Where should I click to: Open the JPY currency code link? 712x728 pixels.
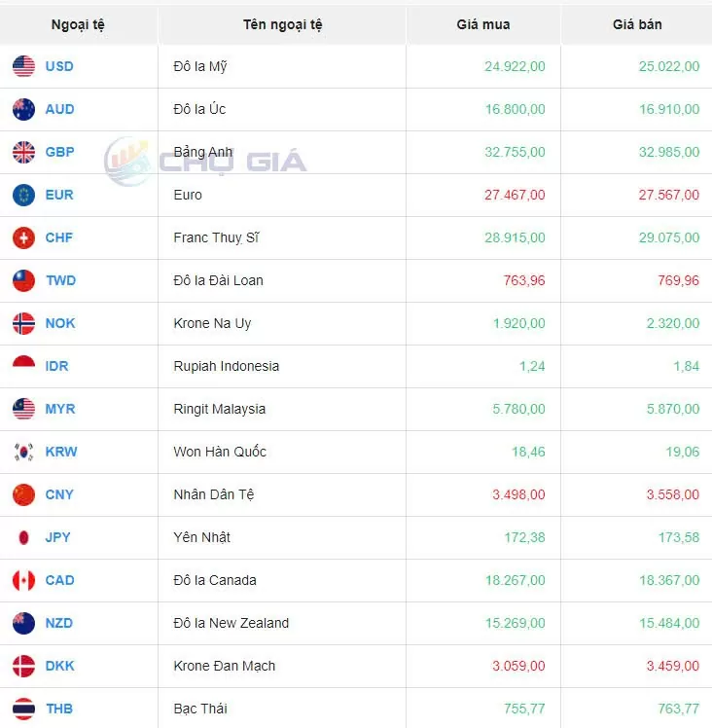point(58,537)
